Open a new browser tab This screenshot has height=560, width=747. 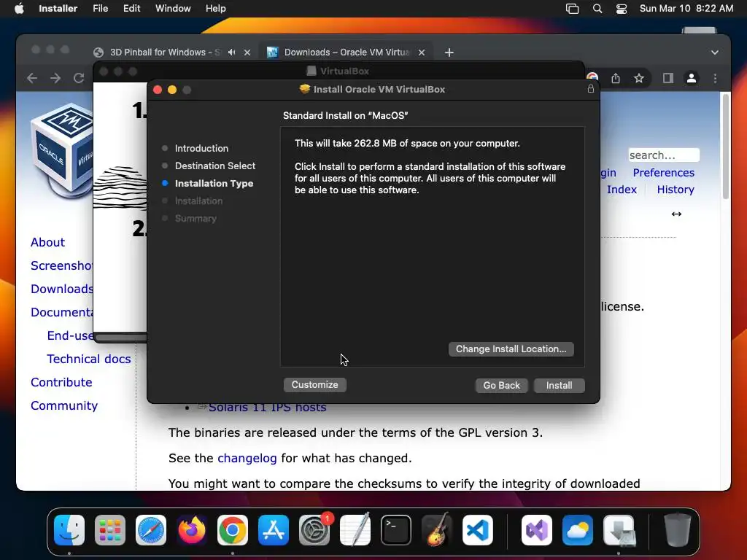[449, 52]
